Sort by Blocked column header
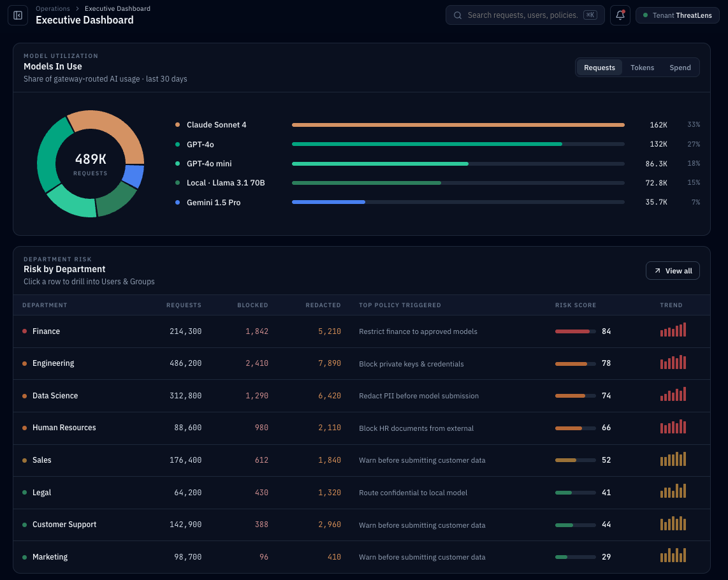This screenshot has height=580, width=728. pos(252,305)
